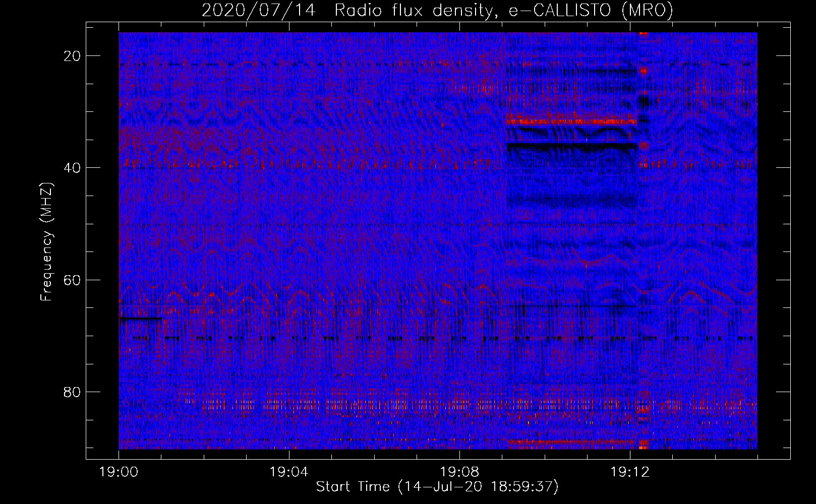
Task: Click the 'Start Time (14-Jul-20 18:59:37)' label
Action: [x=437, y=487]
